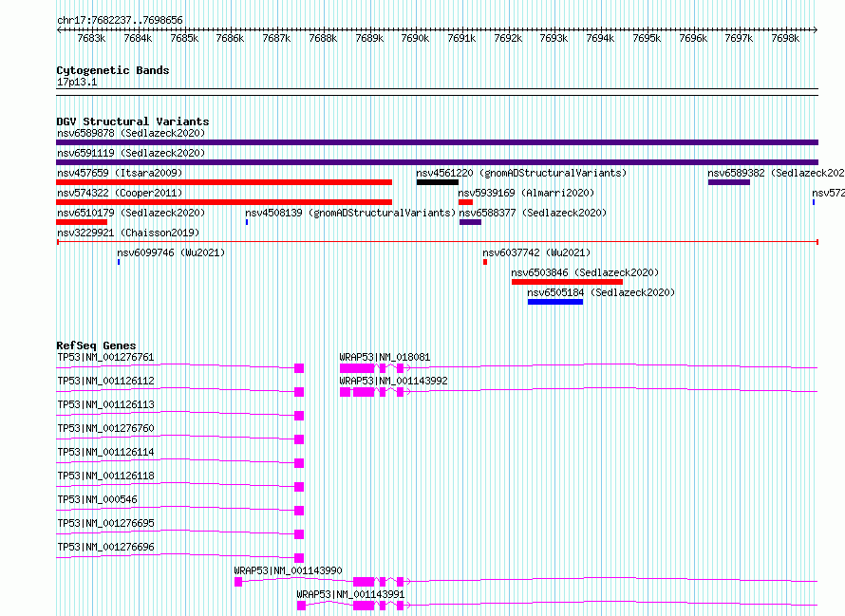This screenshot has width=845, height=616.
Task: Click the nsv6591119 (Sedlazeck2020) variant label
Action: click(131, 153)
